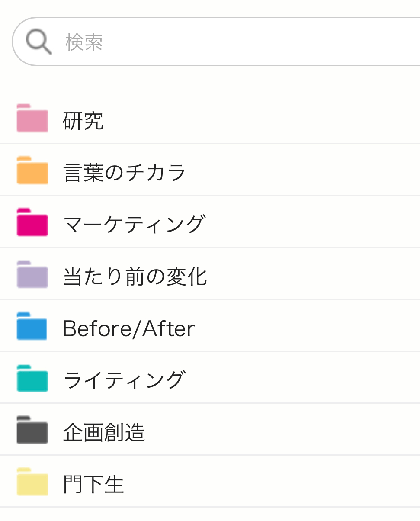Focus the 検索 search field
420x521 pixels.
[x=216, y=42]
